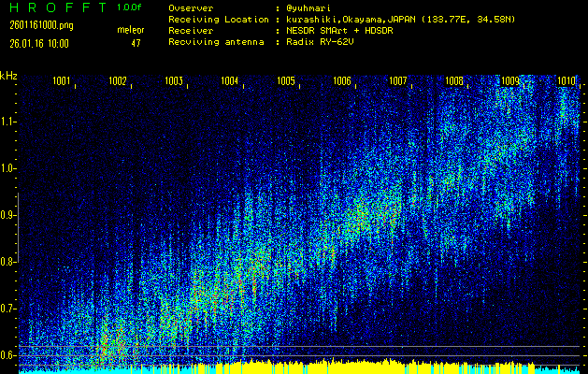Viewport: 588px width, 374px height.
Task: Click the 1009 time marker
Action: (510, 81)
